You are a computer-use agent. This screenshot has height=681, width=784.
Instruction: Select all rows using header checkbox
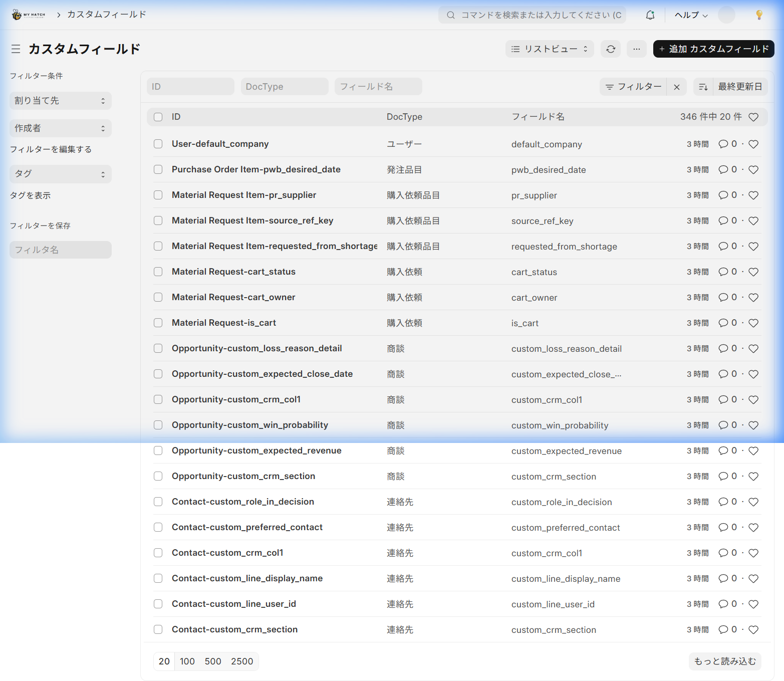click(x=158, y=117)
